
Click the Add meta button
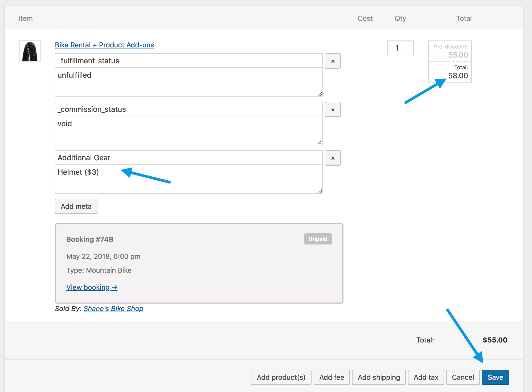(76, 206)
